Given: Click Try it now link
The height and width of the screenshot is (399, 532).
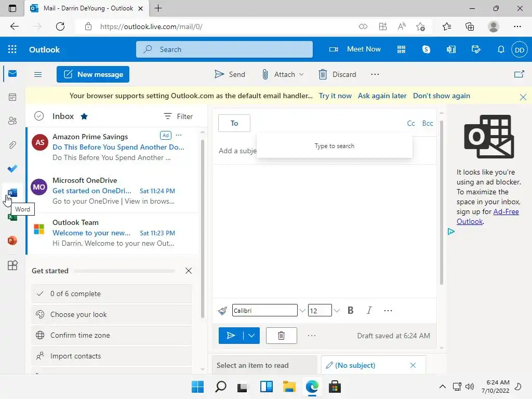Looking at the screenshot, I should click(335, 96).
